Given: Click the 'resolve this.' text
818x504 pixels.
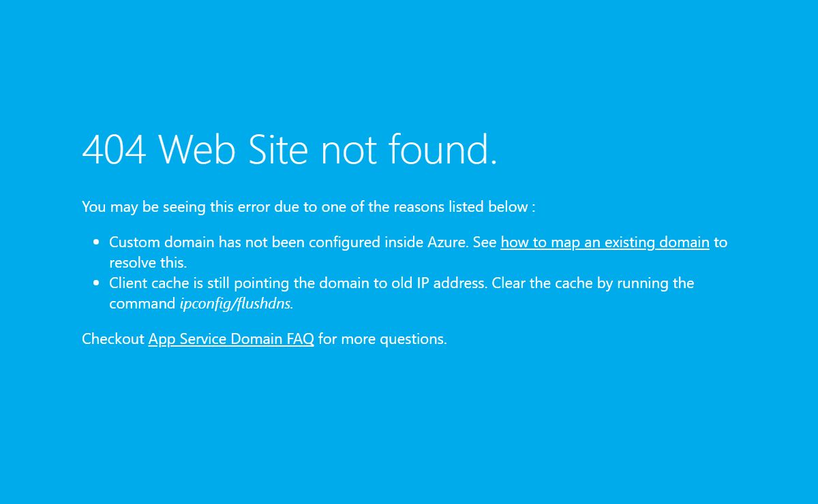Looking at the screenshot, I should coord(148,263).
